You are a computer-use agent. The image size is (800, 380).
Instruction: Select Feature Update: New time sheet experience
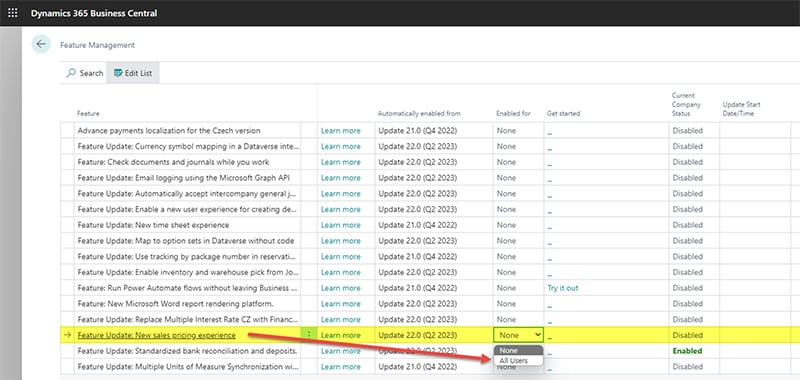pyautogui.click(x=153, y=225)
